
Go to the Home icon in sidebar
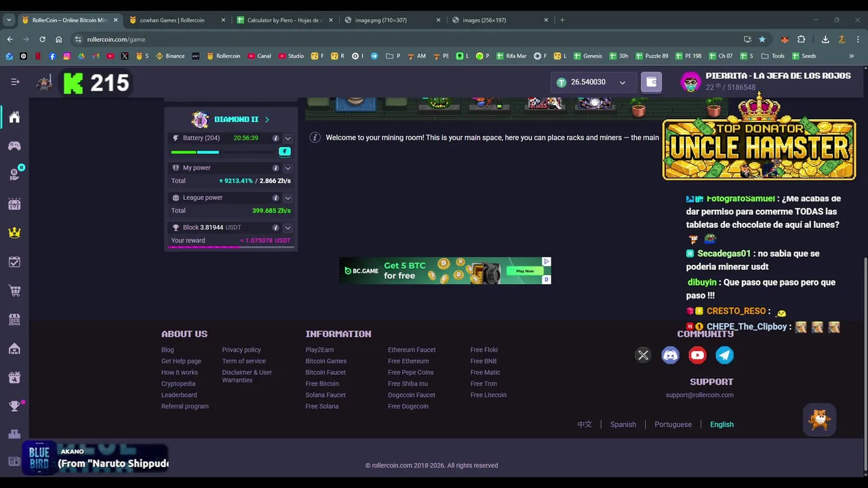click(x=14, y=117)
